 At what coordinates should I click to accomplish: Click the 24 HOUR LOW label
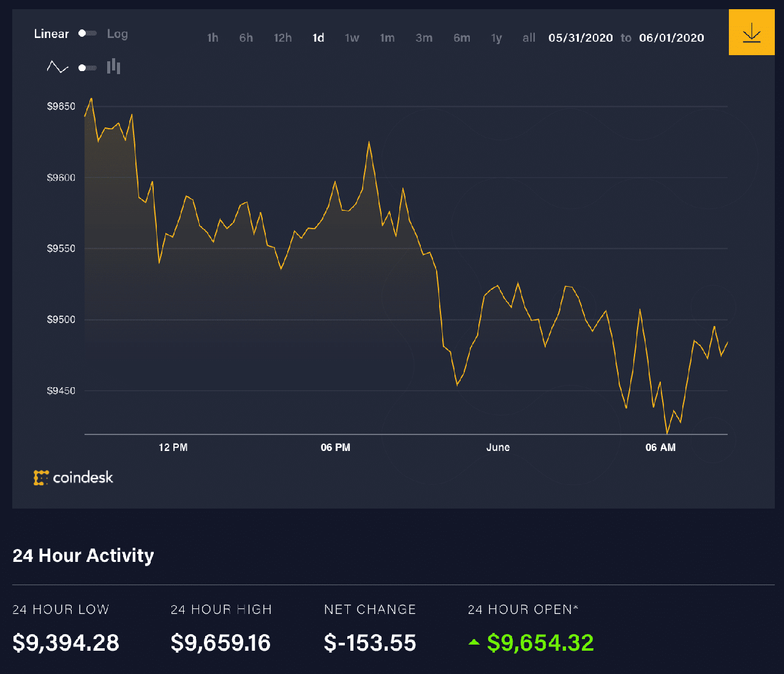(x=61, y=610)
